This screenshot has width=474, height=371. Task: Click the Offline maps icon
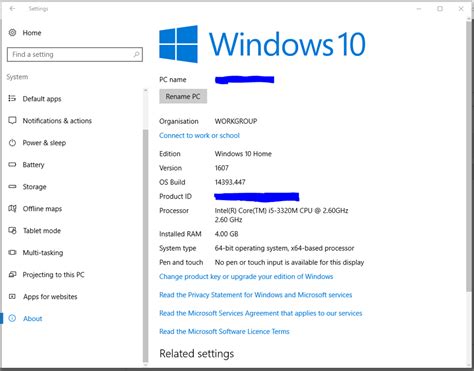12,208
